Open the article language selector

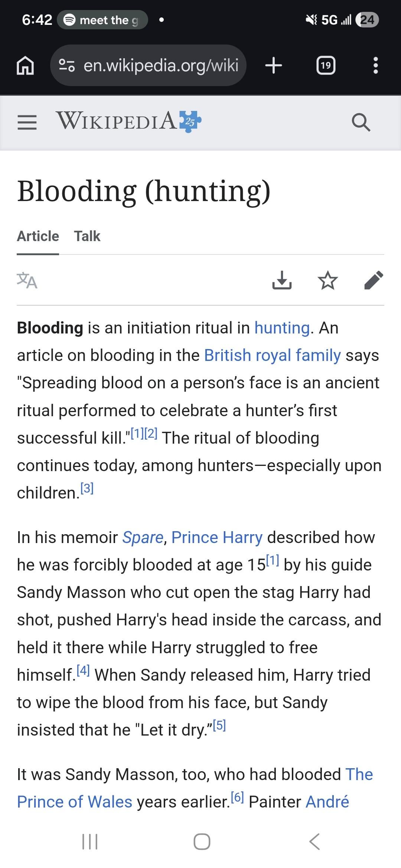(27, 280)
